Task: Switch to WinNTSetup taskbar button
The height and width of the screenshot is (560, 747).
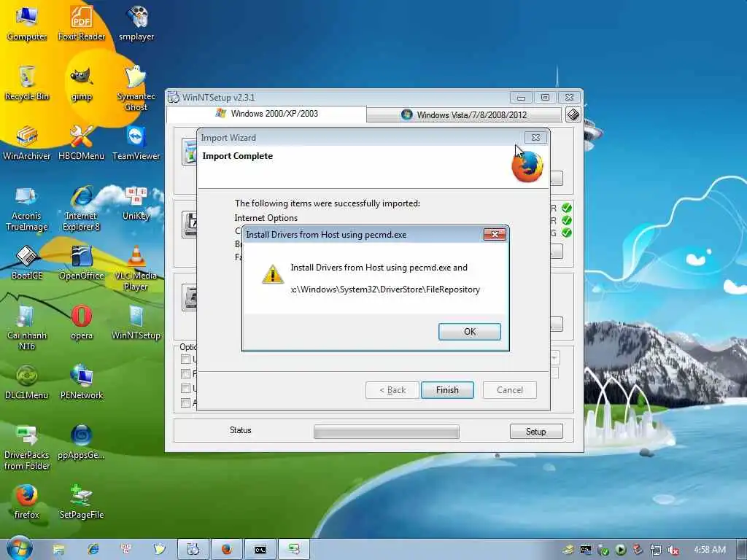Action: coord(193,550)
